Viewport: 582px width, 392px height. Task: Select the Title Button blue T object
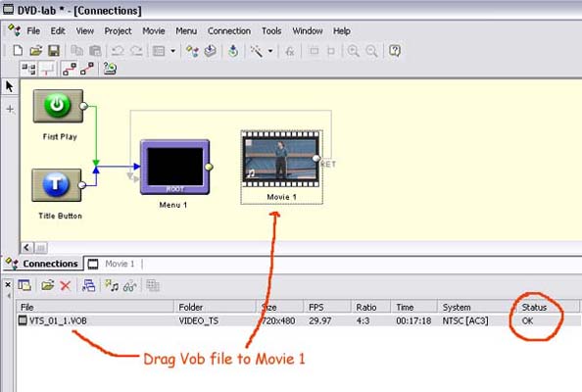[x=57, y=185]
